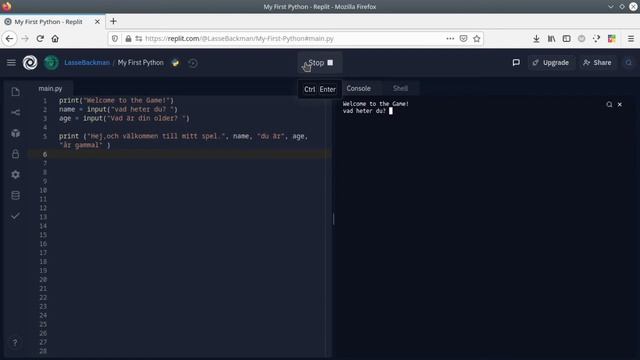Viewport: 640px width, 360px height.
Task: Search the console output
Action: tap(609, 104)
